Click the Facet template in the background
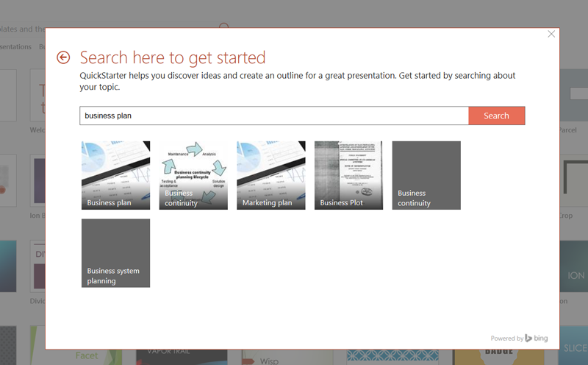 click(87, 356)
